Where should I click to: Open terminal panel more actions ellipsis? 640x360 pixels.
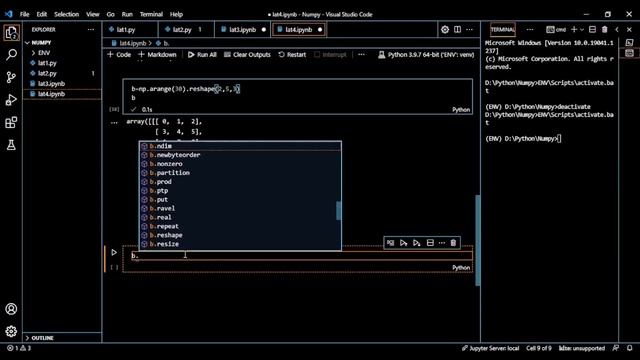coord(530,29)
